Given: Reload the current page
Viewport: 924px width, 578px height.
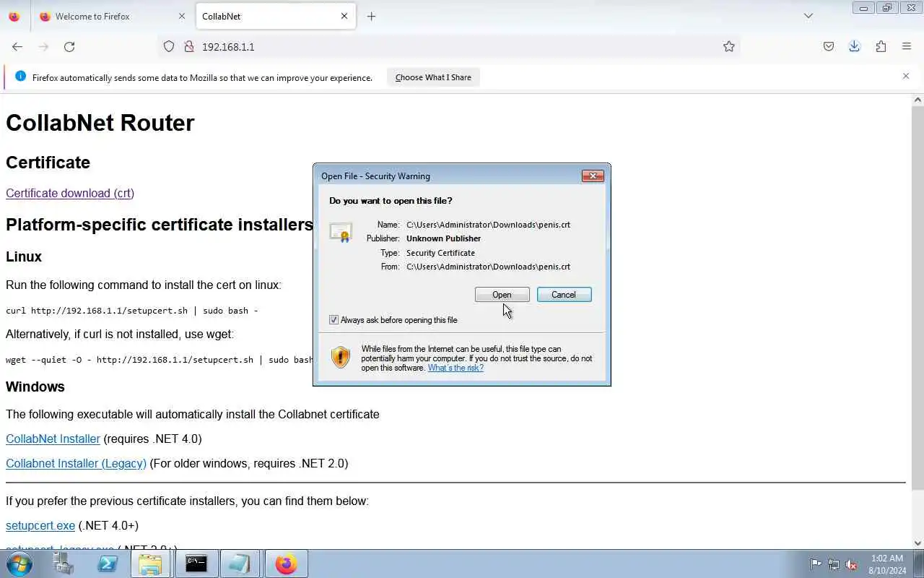Looking at the screenshot, I should 69,46.
